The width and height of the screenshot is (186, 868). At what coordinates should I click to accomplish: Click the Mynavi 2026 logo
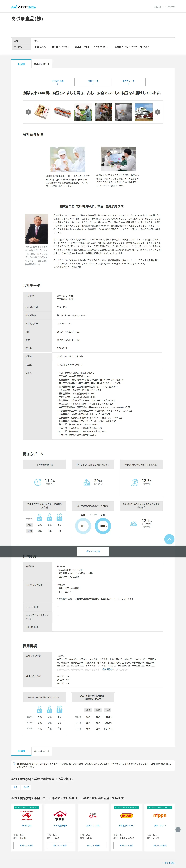(x=23, y=7)
